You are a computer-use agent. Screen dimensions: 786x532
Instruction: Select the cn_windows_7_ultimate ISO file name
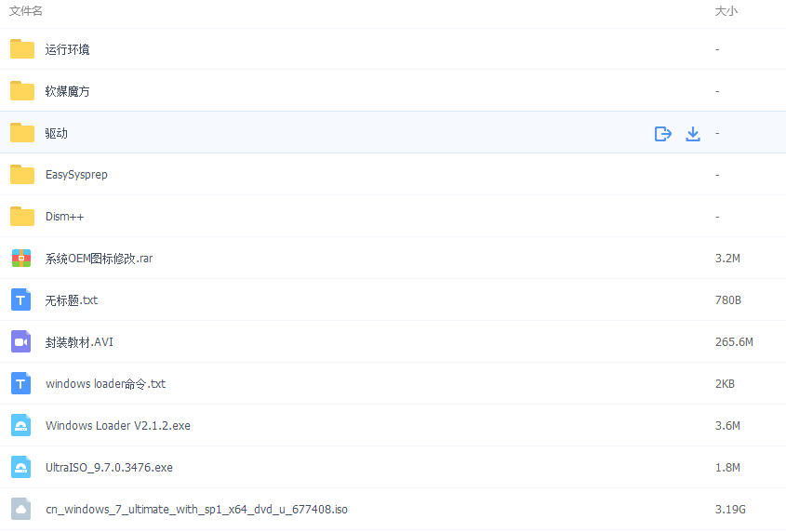point(196,510)
